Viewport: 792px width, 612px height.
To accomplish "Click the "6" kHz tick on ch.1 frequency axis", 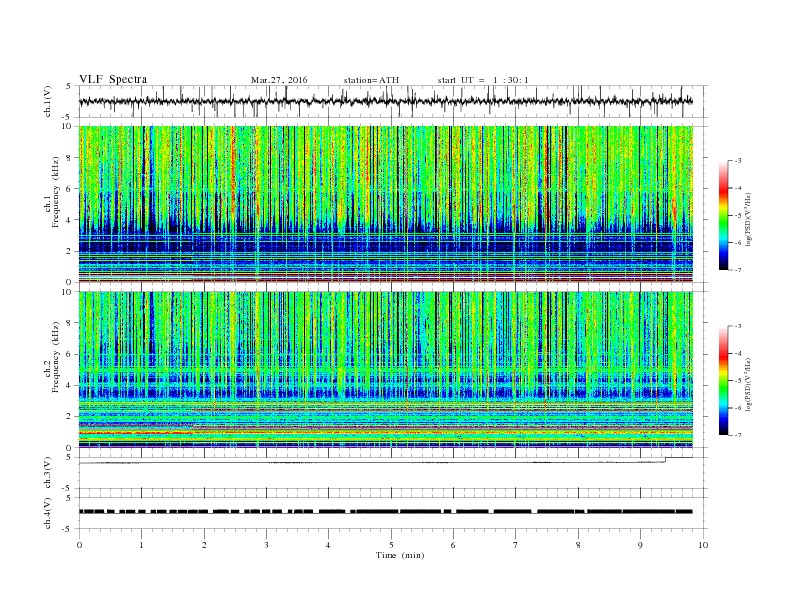I will click(x=70, y=189).
